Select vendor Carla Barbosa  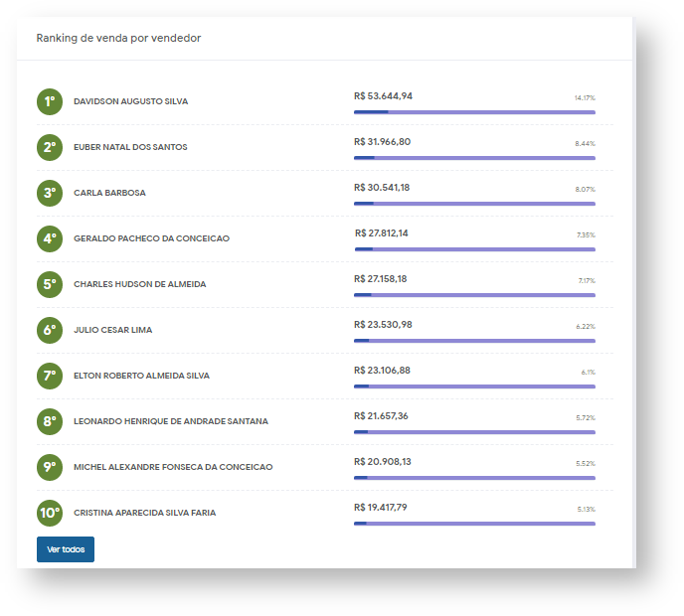(x=109, y=193)
